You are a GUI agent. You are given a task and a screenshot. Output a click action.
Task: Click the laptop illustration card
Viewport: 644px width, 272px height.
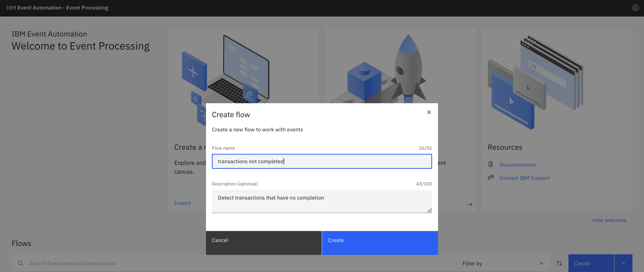point(244,66)
